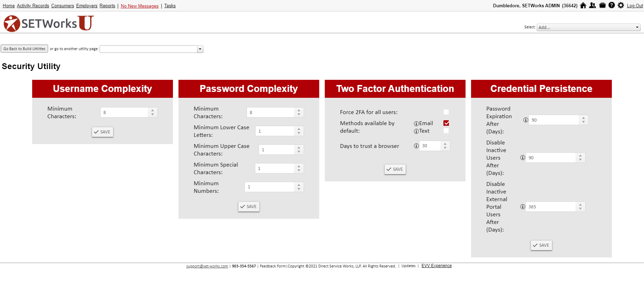Click info icon for Days to trust a browser
Image resolution: width=644 pixels, height=283 pixels.
[416, 146]
